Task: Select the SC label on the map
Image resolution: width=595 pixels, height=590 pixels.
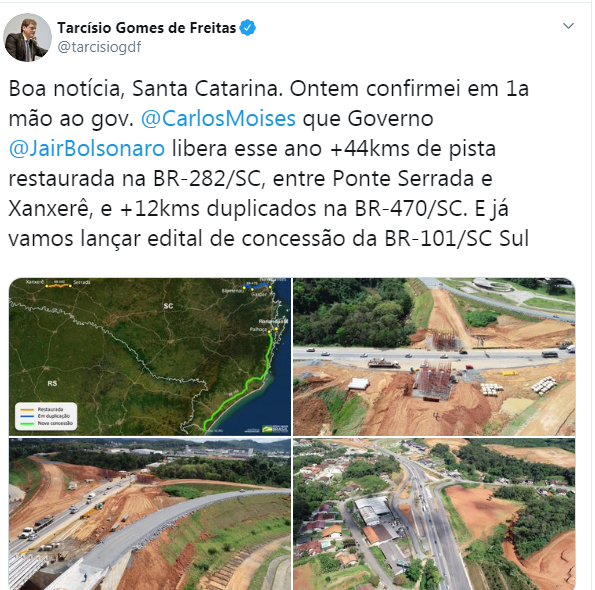Action: point(168,306)
